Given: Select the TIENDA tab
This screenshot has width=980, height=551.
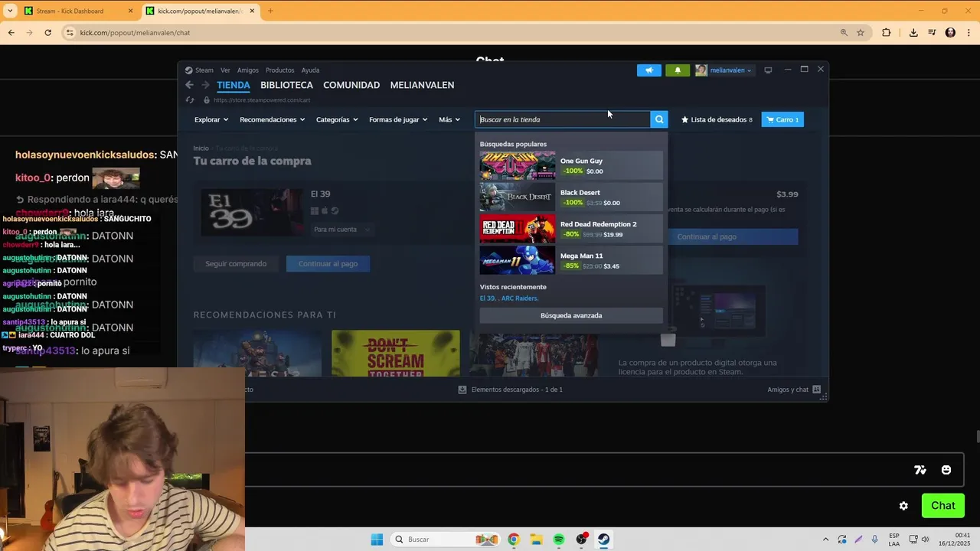Looking at the screenshot, I should [234, 85].
